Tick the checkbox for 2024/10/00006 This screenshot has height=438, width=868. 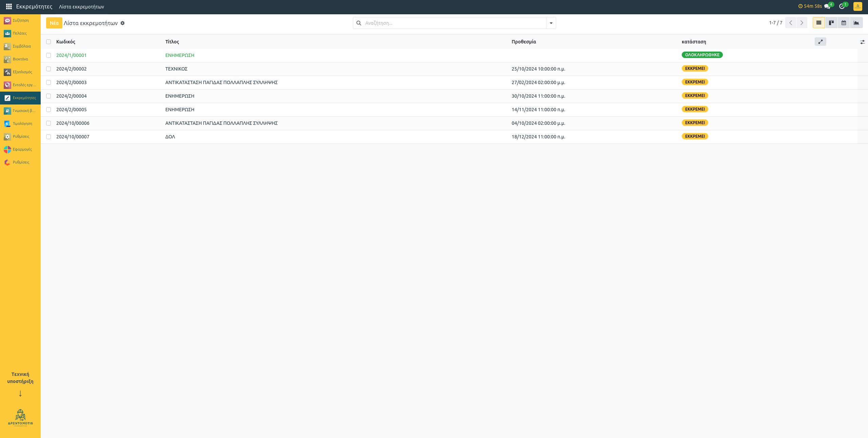tap(49, 123)
